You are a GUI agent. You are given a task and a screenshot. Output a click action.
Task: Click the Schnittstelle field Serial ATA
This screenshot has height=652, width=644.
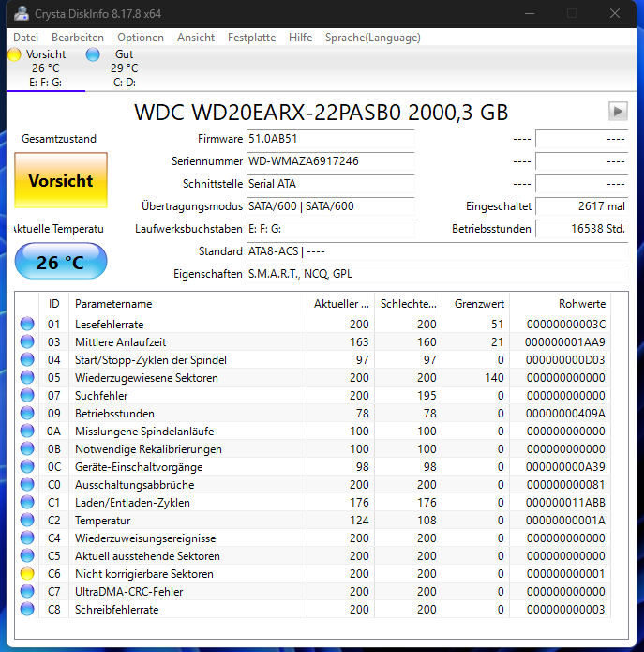[x=330, y=183]
